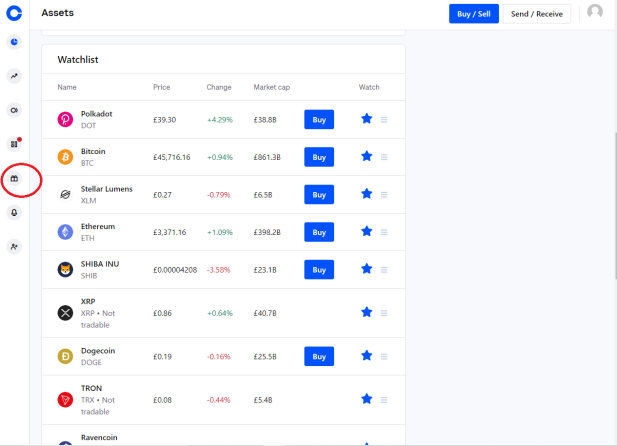Click the Change column header

pos(219,87)
